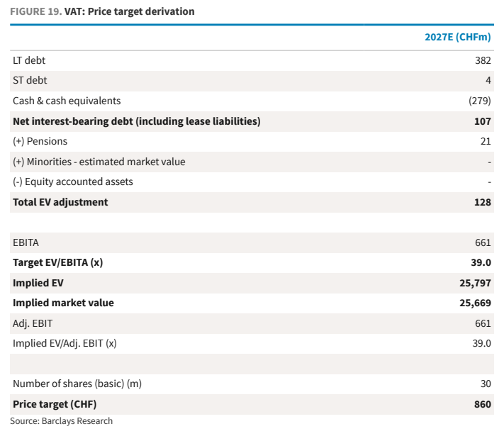Click the price target value 860
The width and height of the screenshot is (504, 436).
click(x=483, y=404)
